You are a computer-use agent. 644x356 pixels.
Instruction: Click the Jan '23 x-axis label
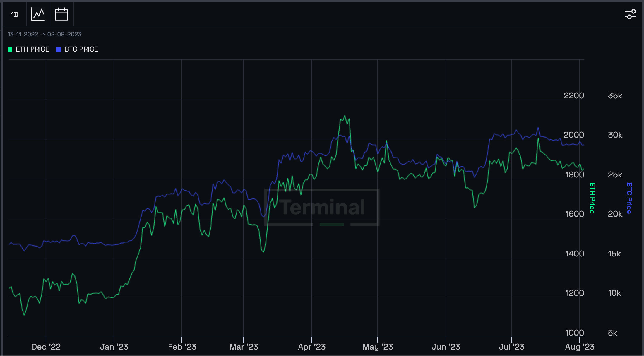tap(114, 347)
